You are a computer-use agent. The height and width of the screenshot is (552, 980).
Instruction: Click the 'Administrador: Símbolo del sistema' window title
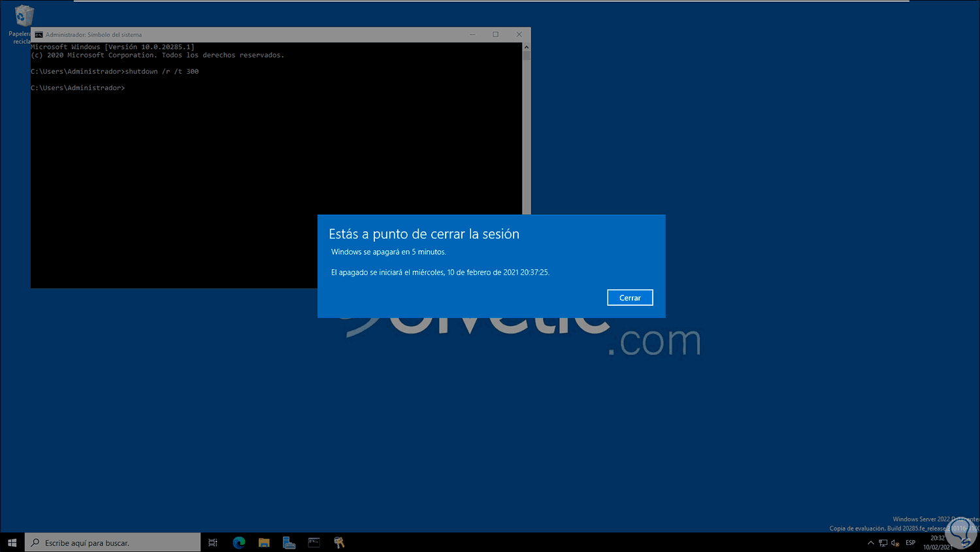point(93,35)
